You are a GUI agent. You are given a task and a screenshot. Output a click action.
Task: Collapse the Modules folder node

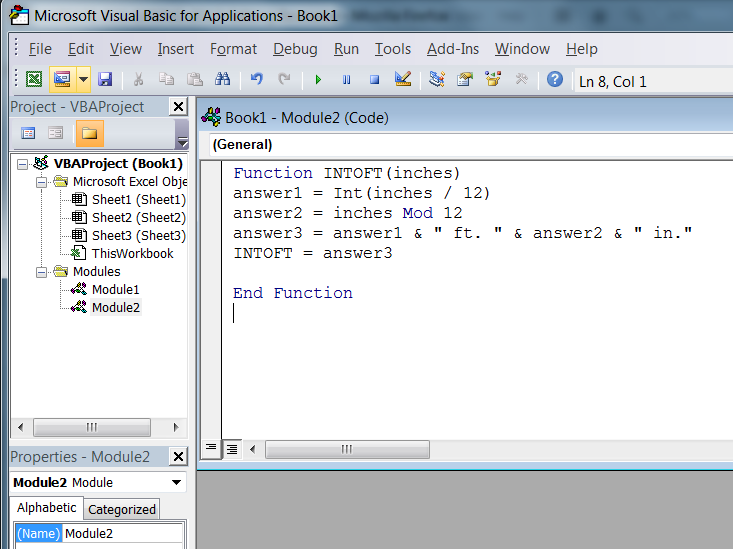[x=41, y=272]
